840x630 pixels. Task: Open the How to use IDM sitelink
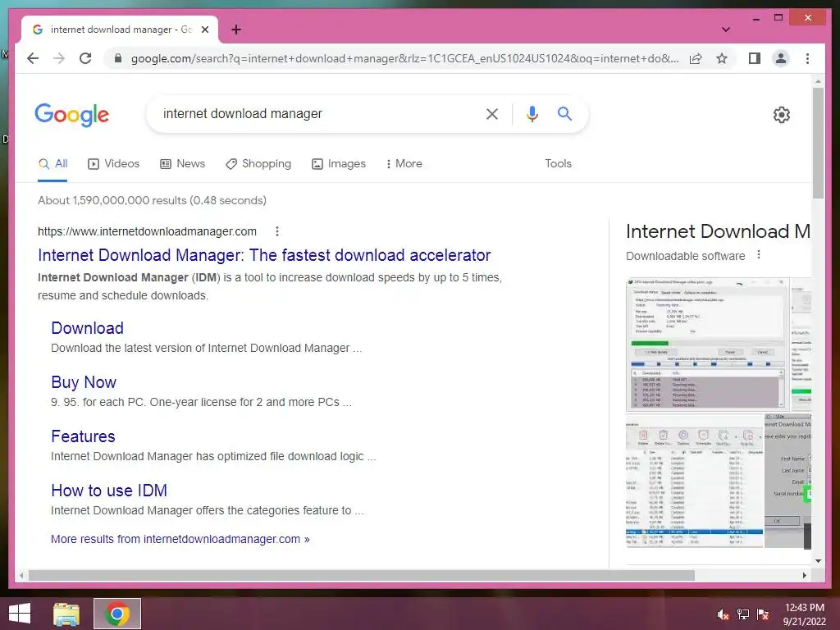(x=109, y=491)
